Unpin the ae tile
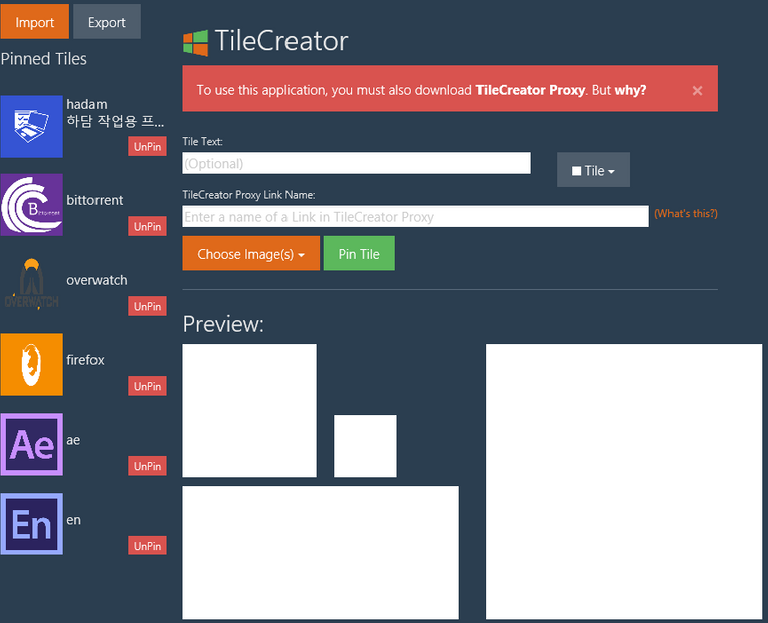 [x=147, y=466]
